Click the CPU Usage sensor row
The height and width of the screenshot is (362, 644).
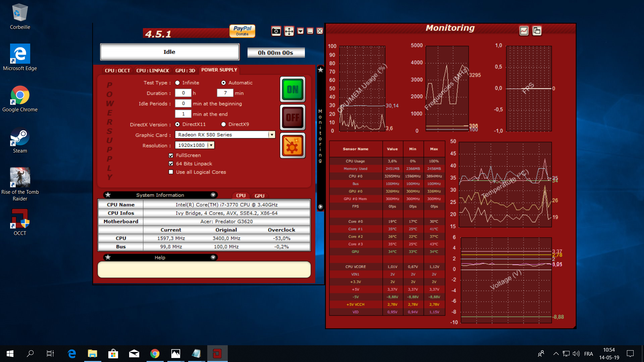387,161
